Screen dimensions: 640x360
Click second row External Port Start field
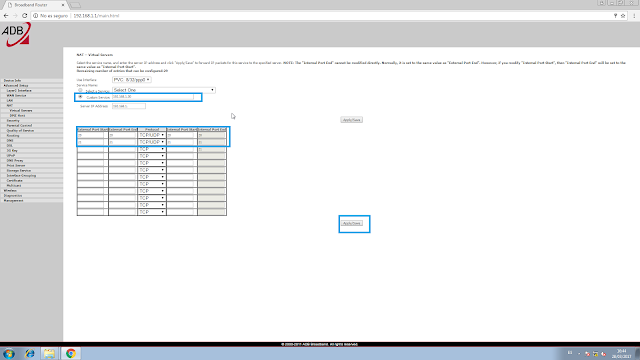click(91, 142)
